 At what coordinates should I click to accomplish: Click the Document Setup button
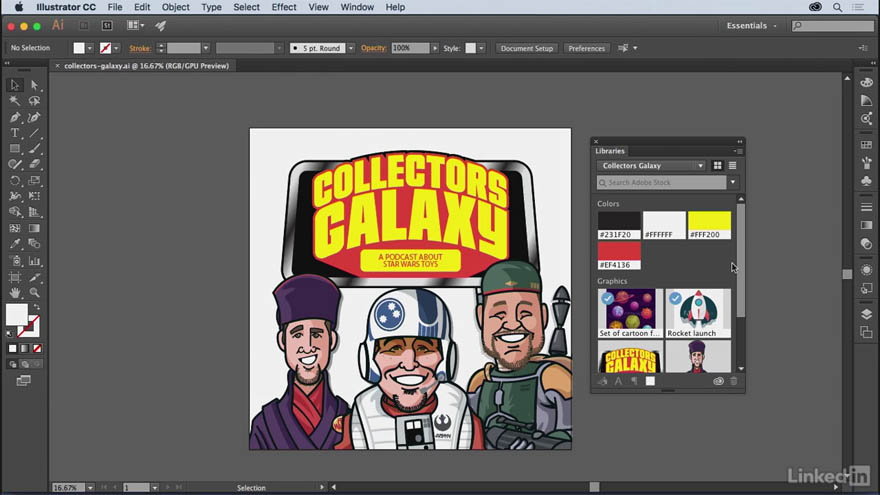tap(527, 48)
